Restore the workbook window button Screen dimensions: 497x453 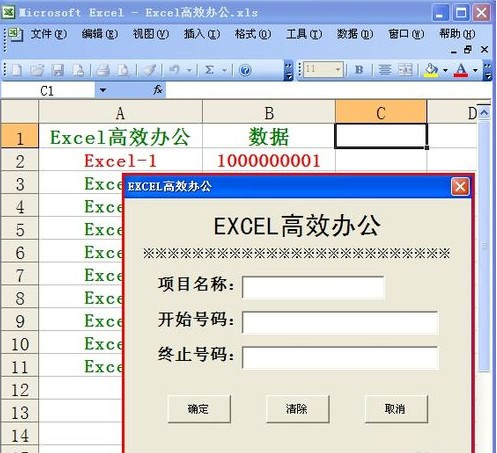click(x=468, y=50)
